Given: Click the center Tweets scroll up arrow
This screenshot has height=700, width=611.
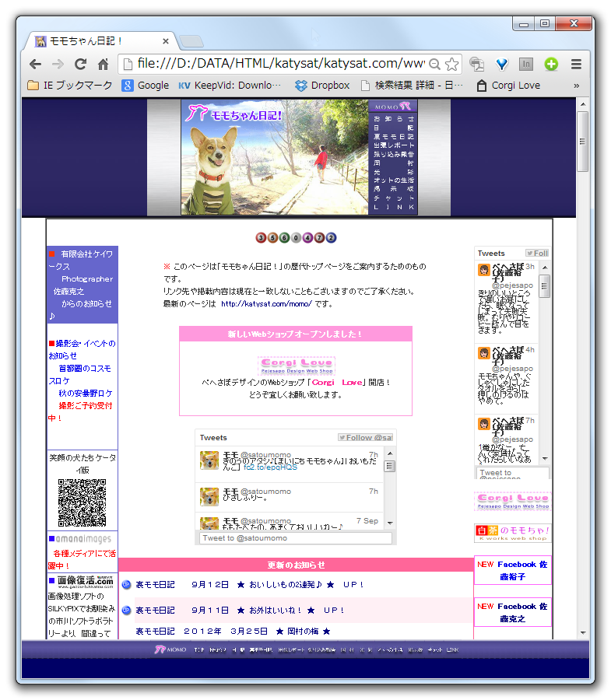Looking at the screenshot, I should tap(390, 453).
